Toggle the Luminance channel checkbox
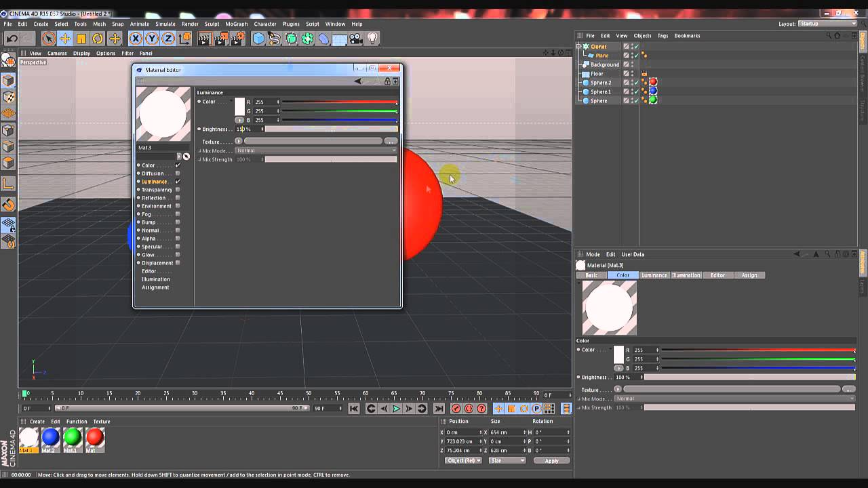The width and height of the screenshot is (868, 488). click(x=178, y=182)
